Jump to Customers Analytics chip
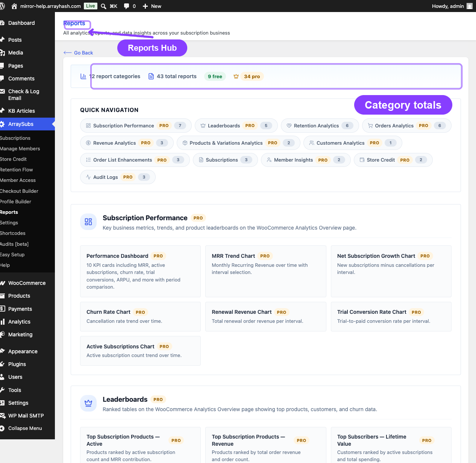The height and width of the screenshot is (463, 476). [x=353, y=143]
